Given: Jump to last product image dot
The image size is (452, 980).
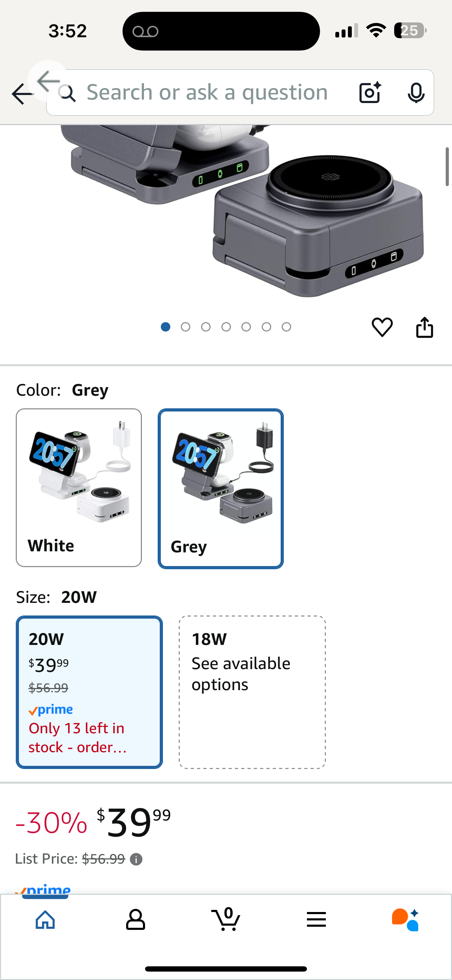Looking at the screenshot, I should coord(287,327).
